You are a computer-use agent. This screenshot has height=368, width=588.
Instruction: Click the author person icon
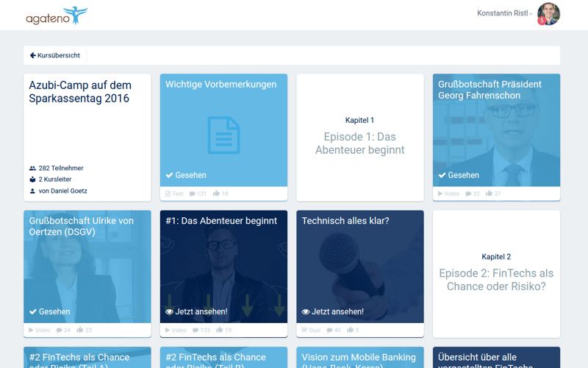32,191
